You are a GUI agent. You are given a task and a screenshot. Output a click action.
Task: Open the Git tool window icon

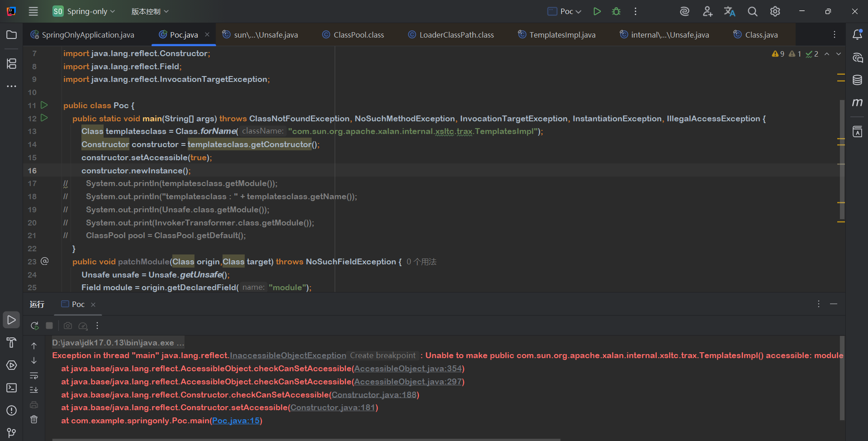[11, 433]
